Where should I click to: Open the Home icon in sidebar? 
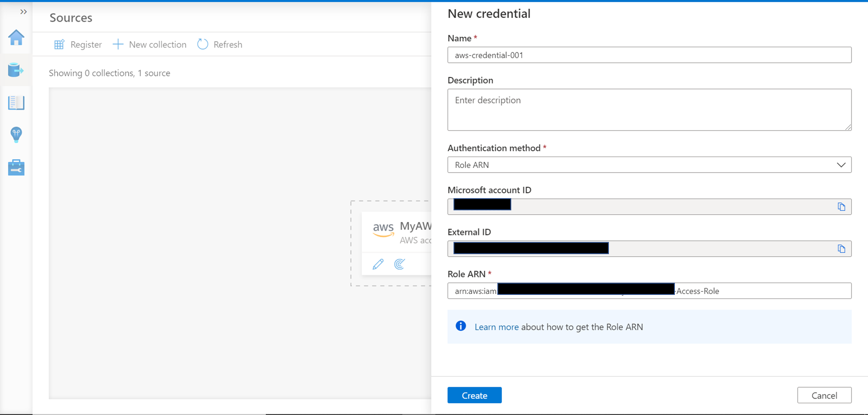tap(16, 38)
